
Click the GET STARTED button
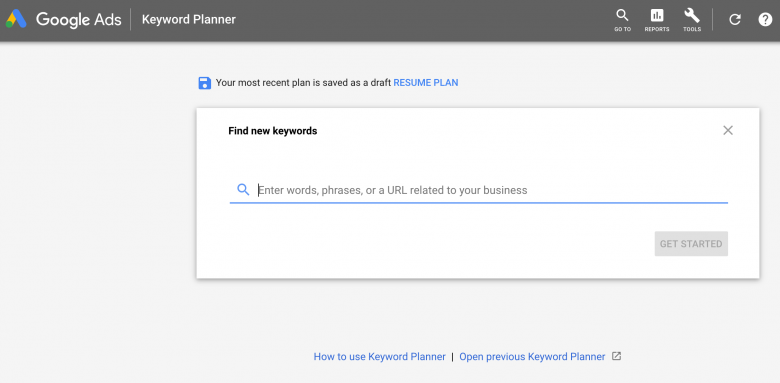[x=691, y=244]
